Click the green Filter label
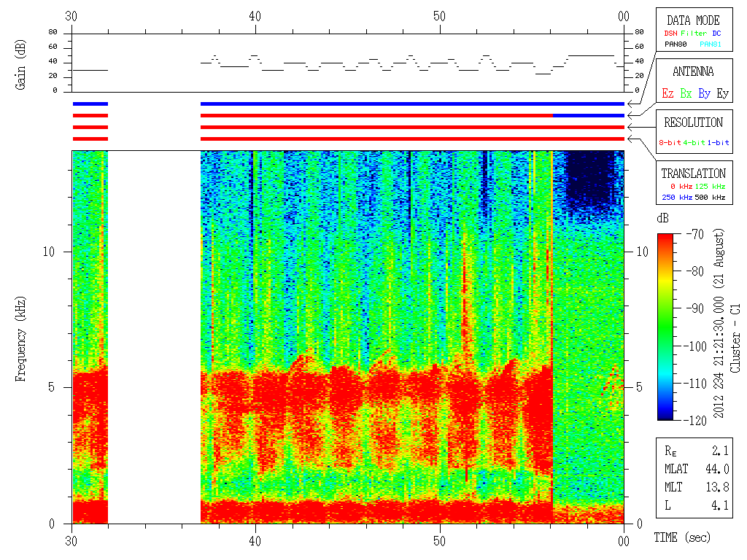Image resolution: width=747 pixels, height=560 pixels. 694,34
